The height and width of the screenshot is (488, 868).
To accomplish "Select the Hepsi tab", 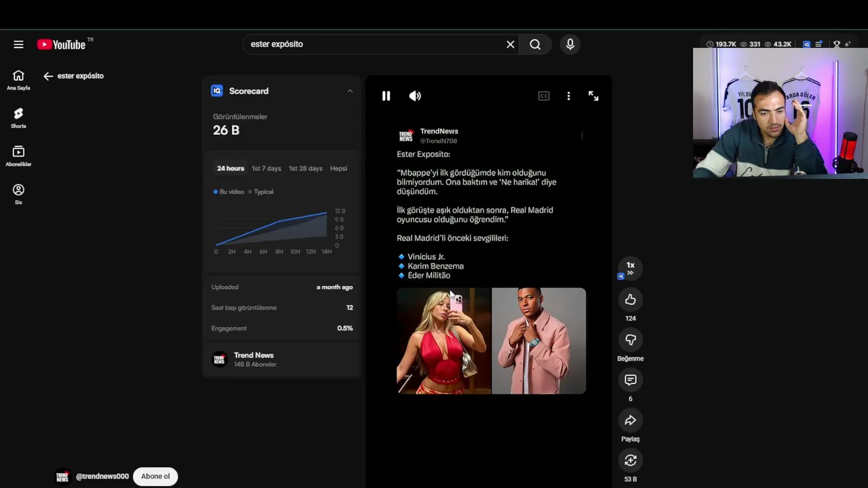I will 338,168.
